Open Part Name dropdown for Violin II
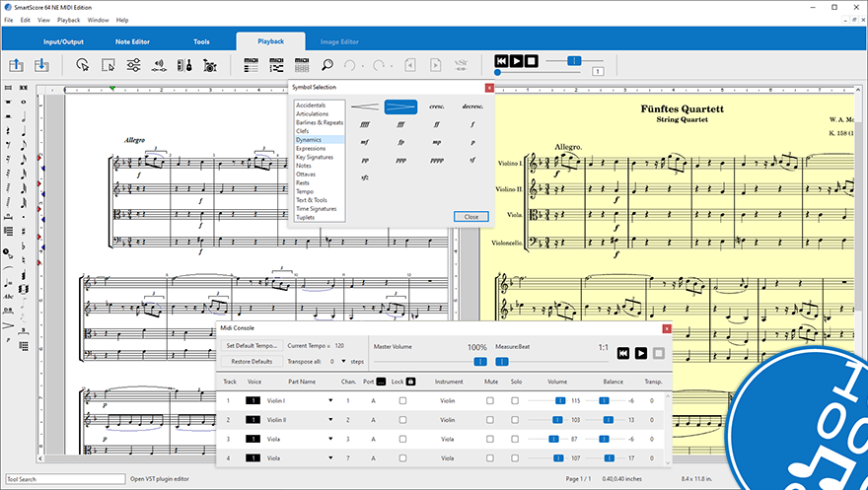This screenshot has height=490, width=868. coord(330,420)
